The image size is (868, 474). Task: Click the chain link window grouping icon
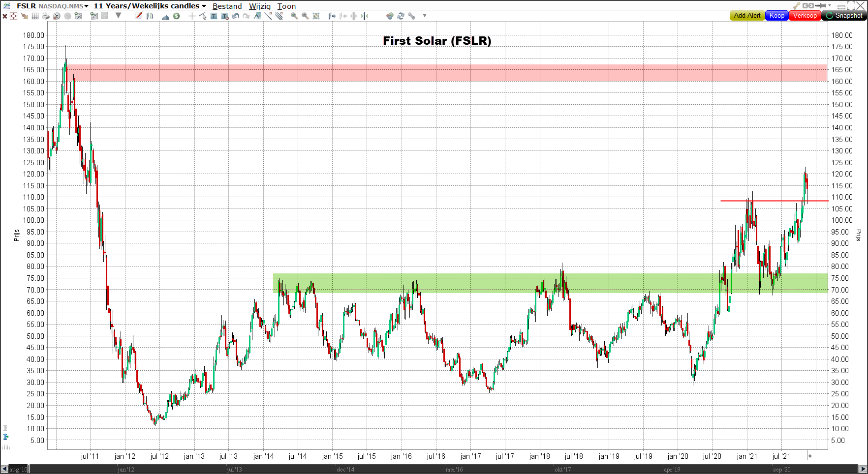point(808,5)
